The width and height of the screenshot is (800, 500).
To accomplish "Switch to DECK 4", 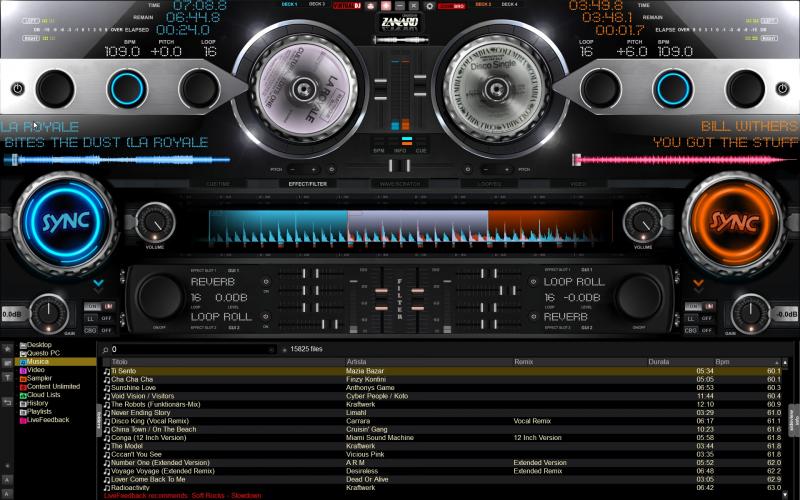I will pos(509,5).
